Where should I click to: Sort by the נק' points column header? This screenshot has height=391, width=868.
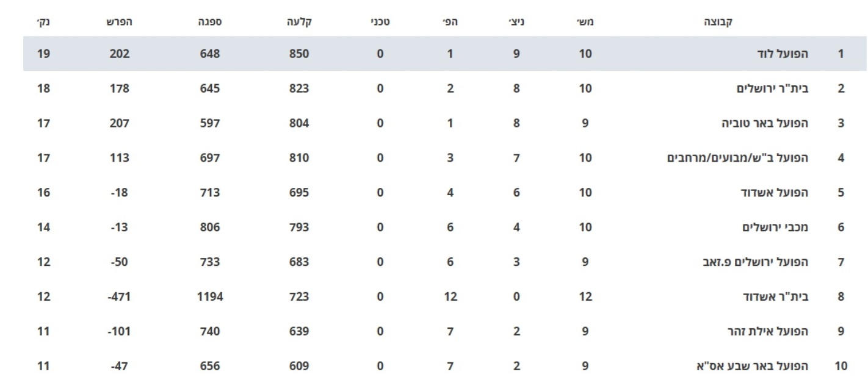click(43, 22)
